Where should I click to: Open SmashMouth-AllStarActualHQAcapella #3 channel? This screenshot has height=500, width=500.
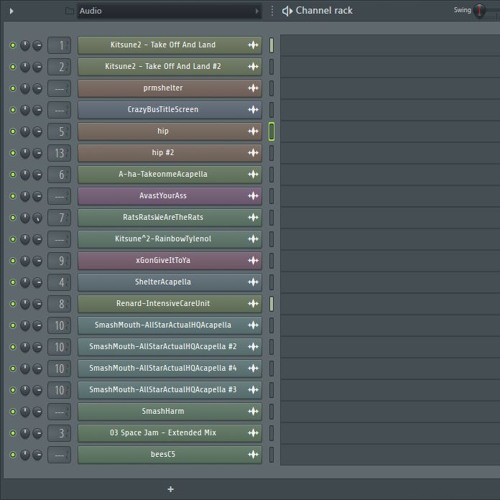point(169,390)
